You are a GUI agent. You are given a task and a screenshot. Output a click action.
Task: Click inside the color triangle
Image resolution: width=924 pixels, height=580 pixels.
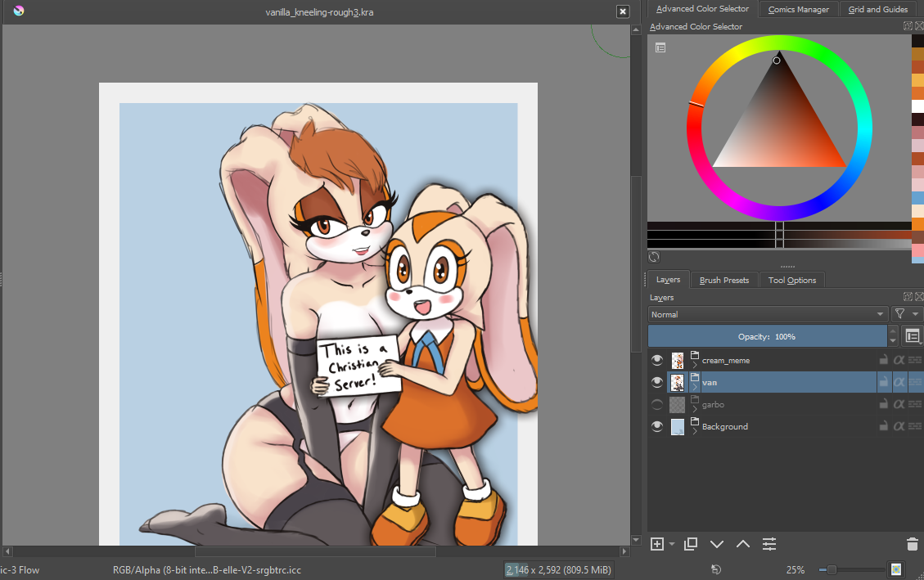pyautogui.click(x=779, y=129)
